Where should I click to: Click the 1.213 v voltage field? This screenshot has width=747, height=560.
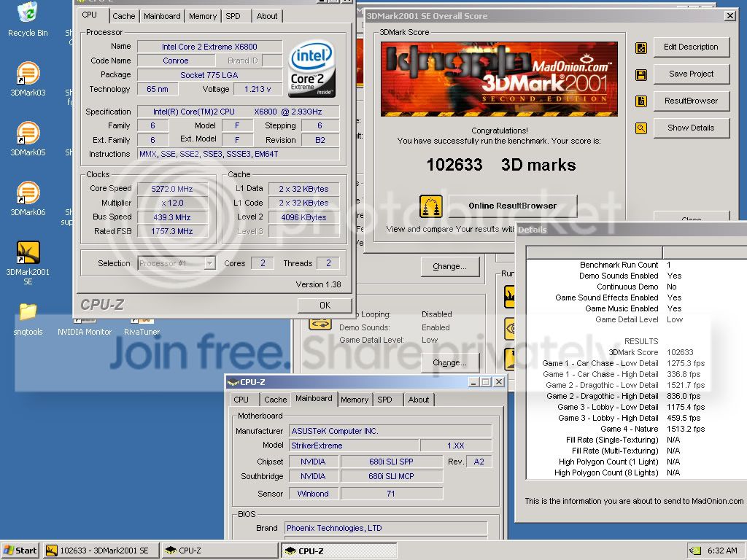tap(258, 89)
